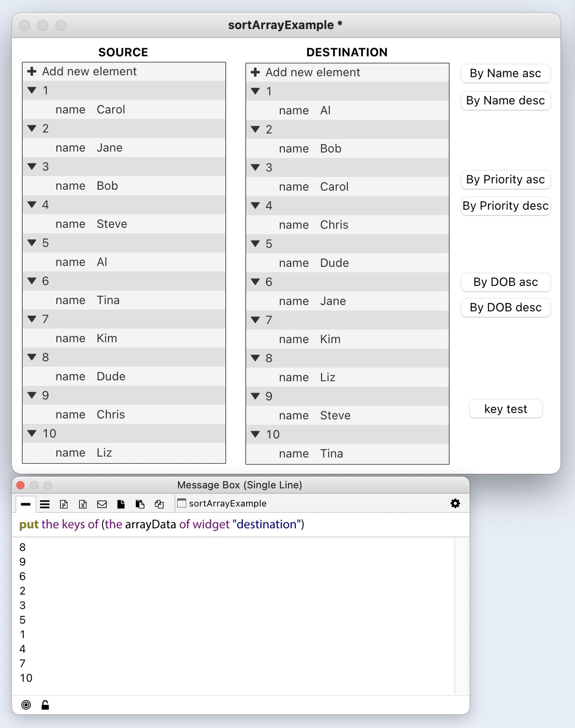The image size is (575, 728).
Task: Select the name Steve row in SOURCE
Action: [x=124, y=224]
